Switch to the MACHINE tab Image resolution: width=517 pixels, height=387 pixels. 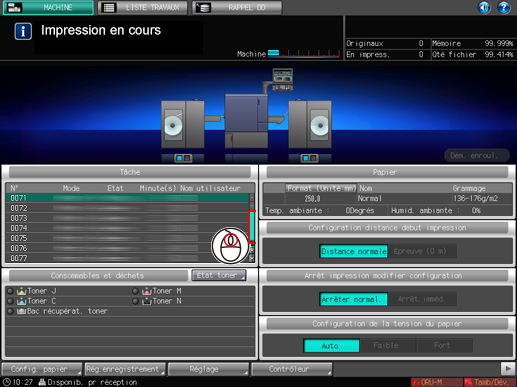(x=48, y=7)
